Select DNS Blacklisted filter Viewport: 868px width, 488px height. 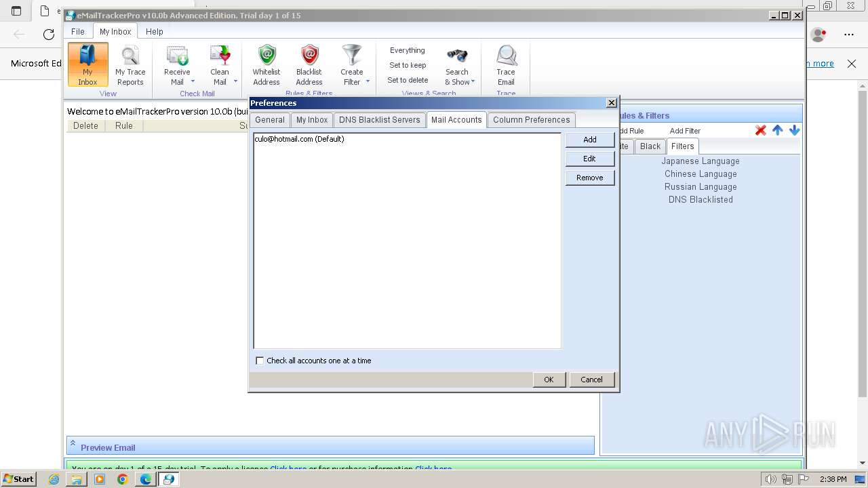tap(701, 200)
